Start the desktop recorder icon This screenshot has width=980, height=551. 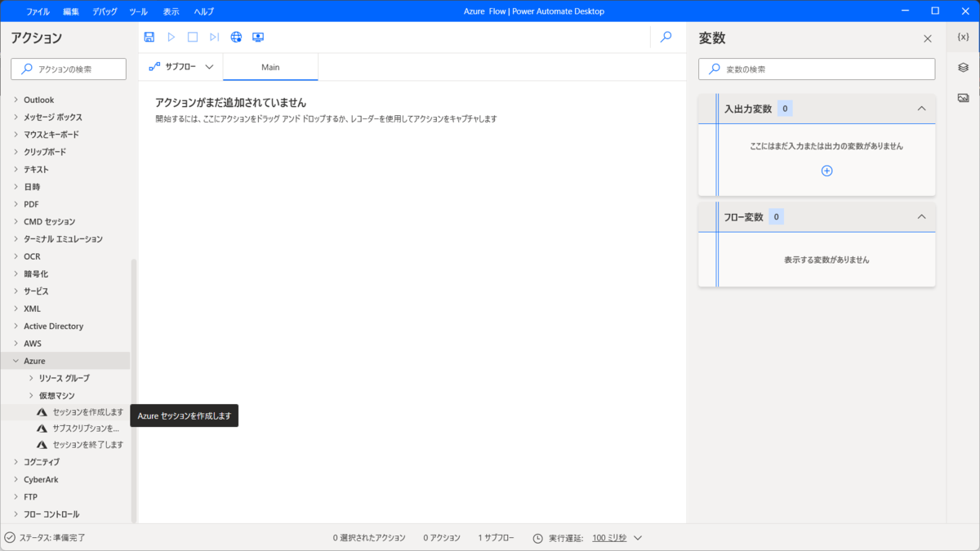(258, 37)
